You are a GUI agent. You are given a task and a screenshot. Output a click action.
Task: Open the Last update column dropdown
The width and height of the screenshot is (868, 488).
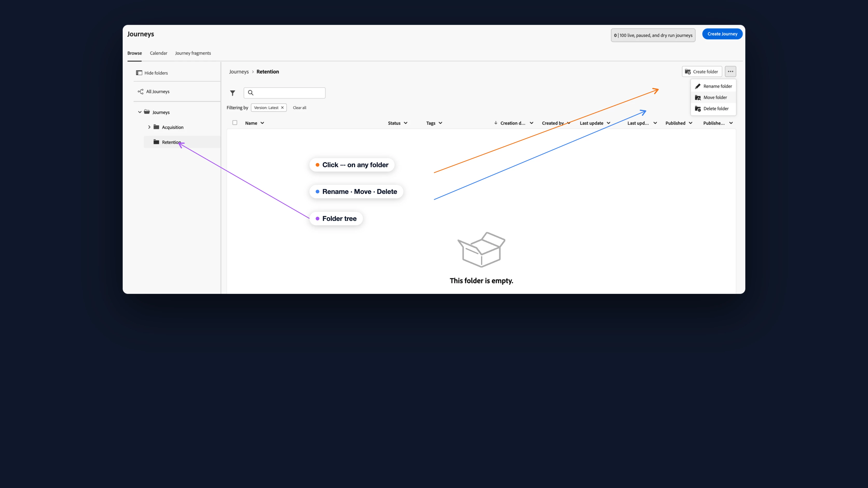click(609, 123)
